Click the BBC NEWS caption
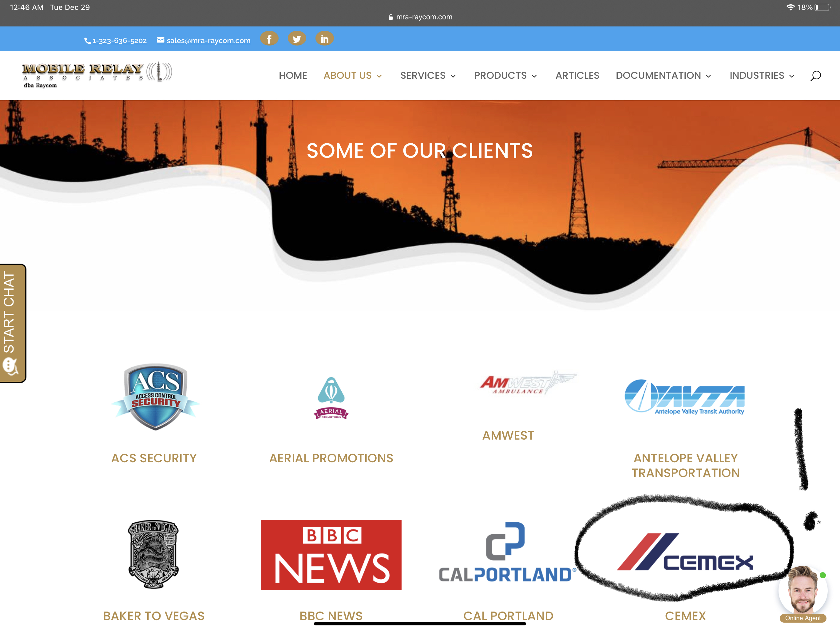Screen dimensions: 840x630 (x=331, y=616)
